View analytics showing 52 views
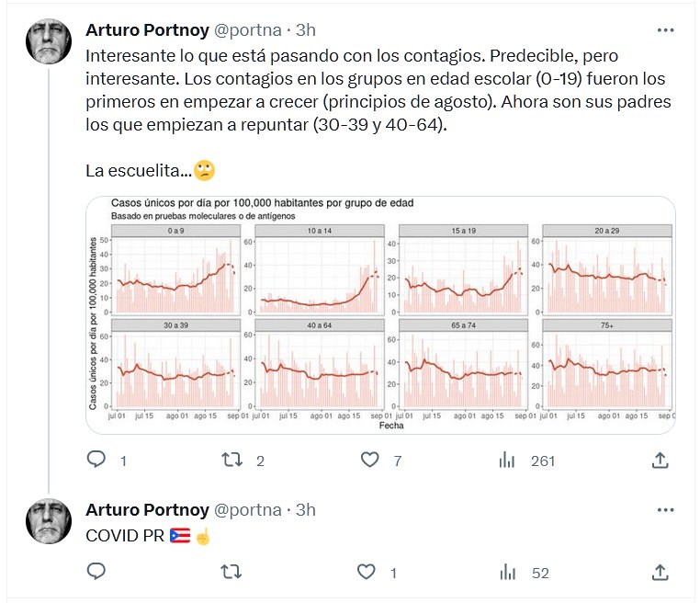Viewport: 700px width, 603px height. 506,572
